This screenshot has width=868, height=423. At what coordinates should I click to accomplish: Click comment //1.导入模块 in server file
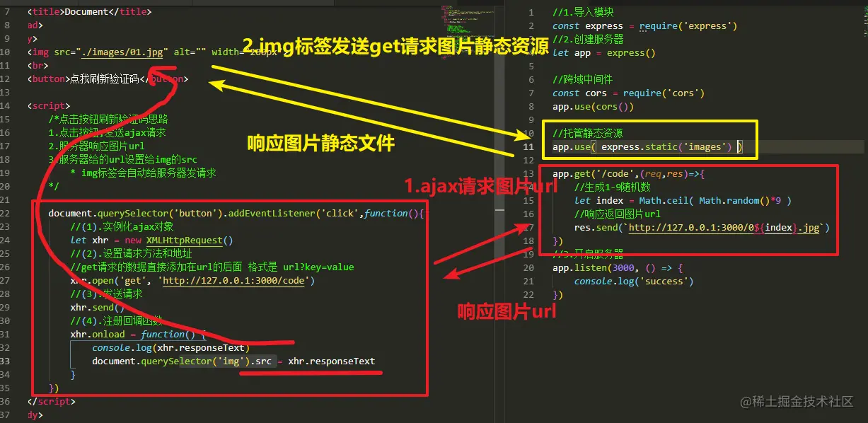[x=584, y=12]
